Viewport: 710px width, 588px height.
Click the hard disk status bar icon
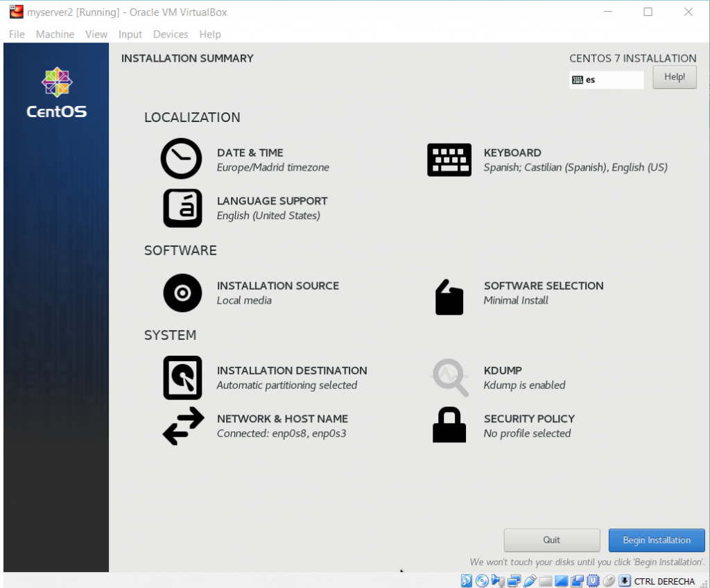(467, 581)
